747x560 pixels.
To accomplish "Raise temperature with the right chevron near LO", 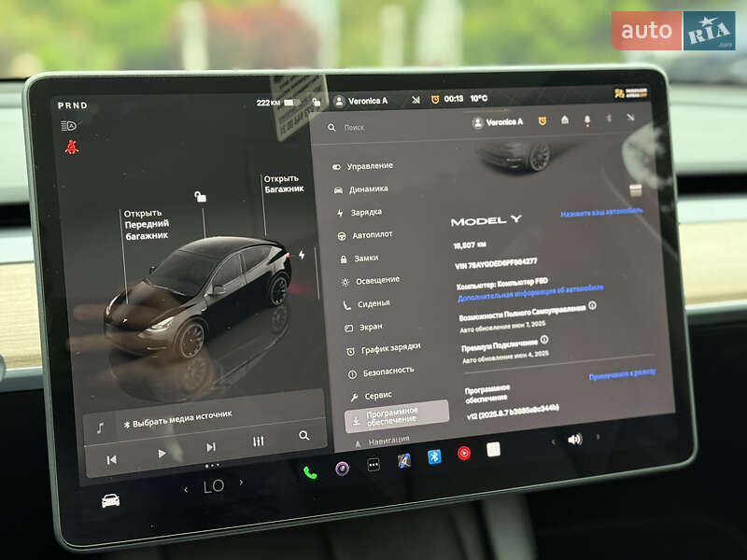I will coord(241,483).
